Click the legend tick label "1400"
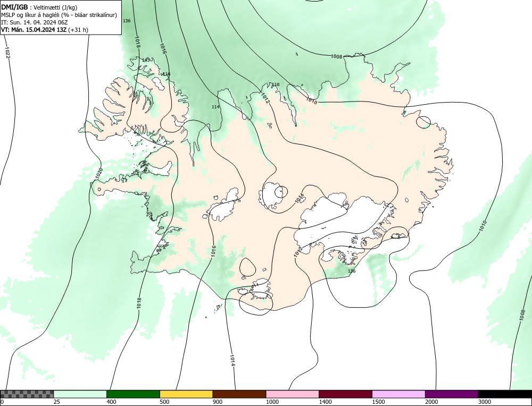Image resolution: width=532 pixels, height=406 pixels. 325,402
